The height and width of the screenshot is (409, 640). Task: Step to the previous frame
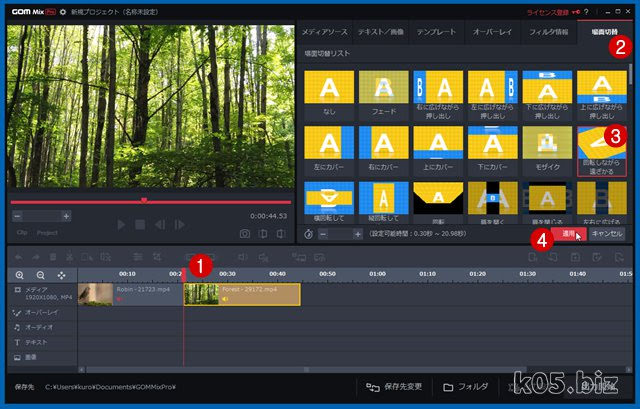click(x=160, y=225)
